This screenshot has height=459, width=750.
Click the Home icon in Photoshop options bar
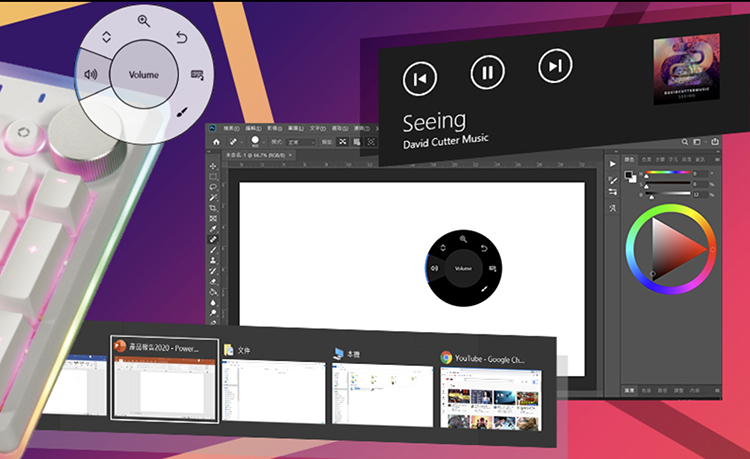(x=215, y=142)
